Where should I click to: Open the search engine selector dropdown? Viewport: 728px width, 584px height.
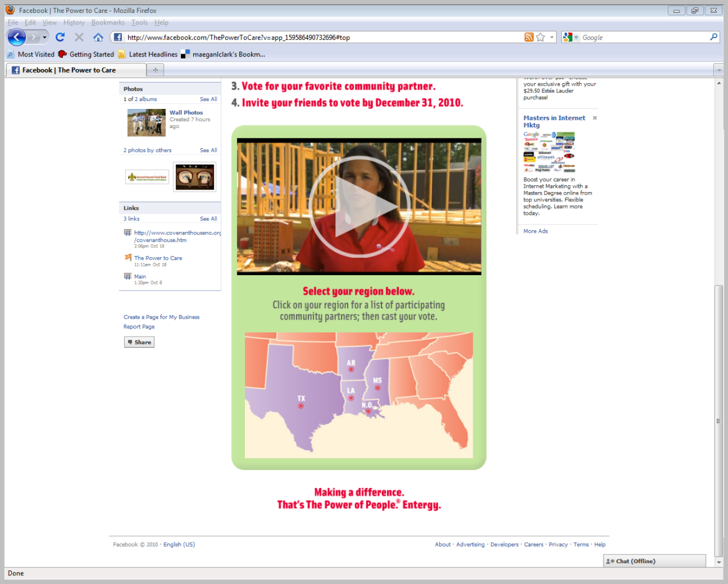click(x=570, y=37)
